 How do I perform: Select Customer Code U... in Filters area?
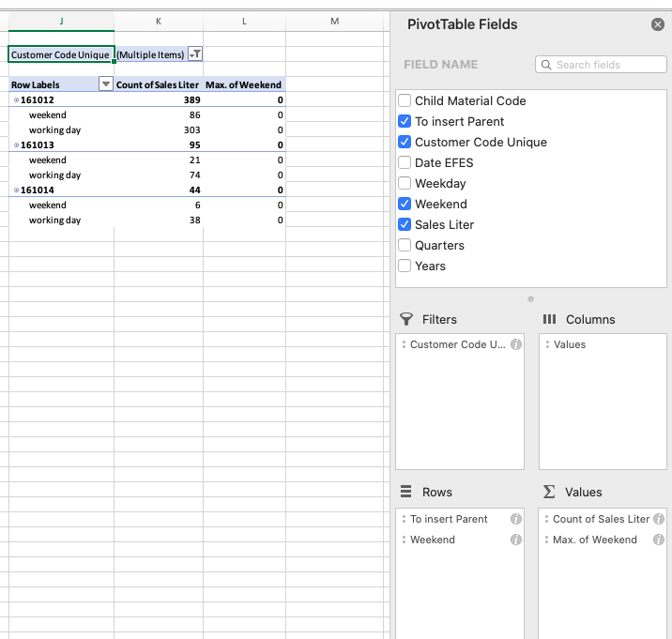point(460,344)
